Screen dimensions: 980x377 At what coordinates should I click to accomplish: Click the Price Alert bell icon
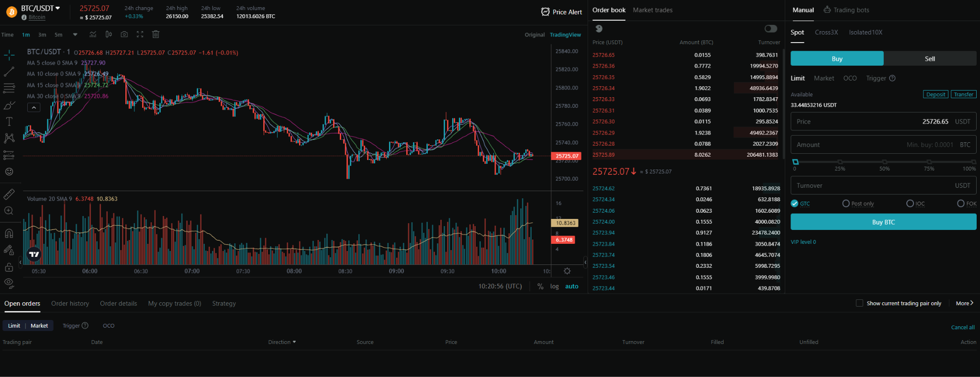[546, 12]
